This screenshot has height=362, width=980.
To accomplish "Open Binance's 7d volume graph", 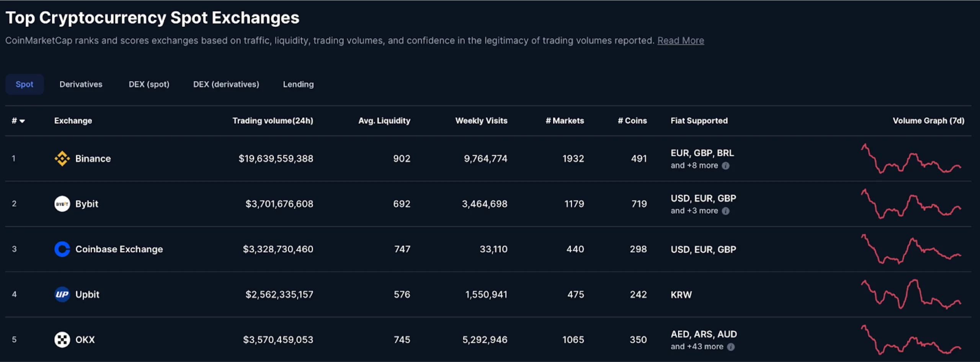I will (911, 159).
